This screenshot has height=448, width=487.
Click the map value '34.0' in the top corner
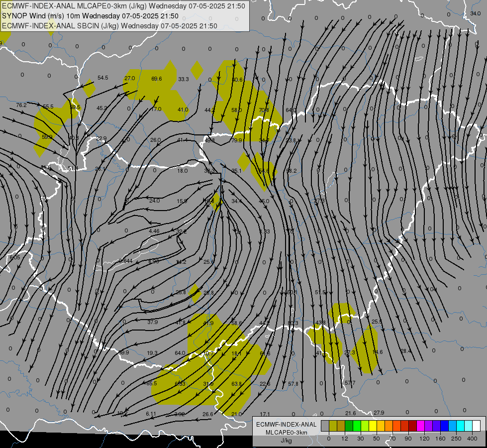point(475,13)
